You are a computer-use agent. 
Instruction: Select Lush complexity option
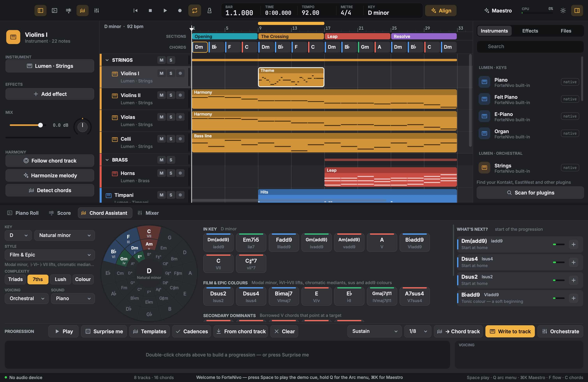click(x=60, y=279)
